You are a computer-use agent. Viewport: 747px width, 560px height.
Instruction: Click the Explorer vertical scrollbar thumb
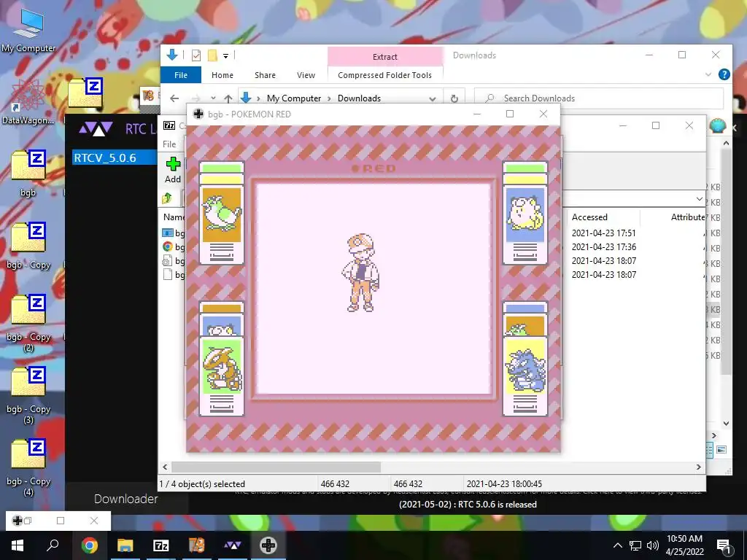click(x=726, y=261)
